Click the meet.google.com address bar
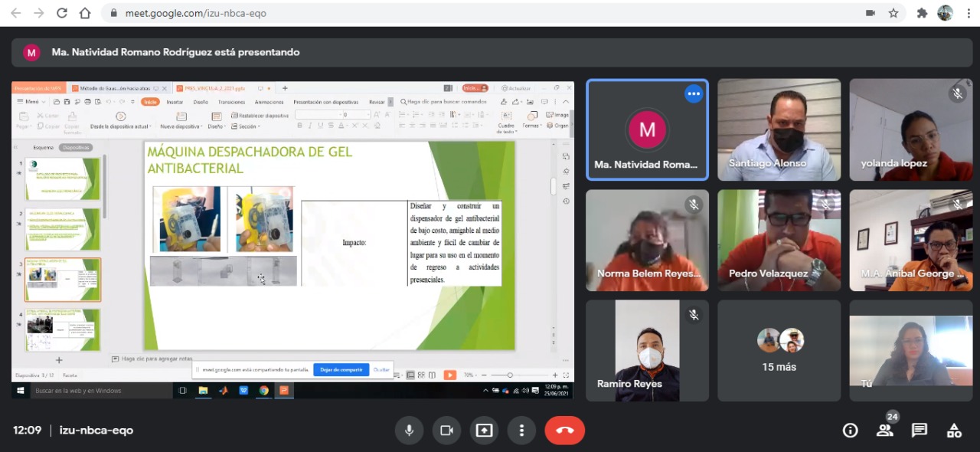The height and width of the screenshot is (452, 980). pos(459,13)
